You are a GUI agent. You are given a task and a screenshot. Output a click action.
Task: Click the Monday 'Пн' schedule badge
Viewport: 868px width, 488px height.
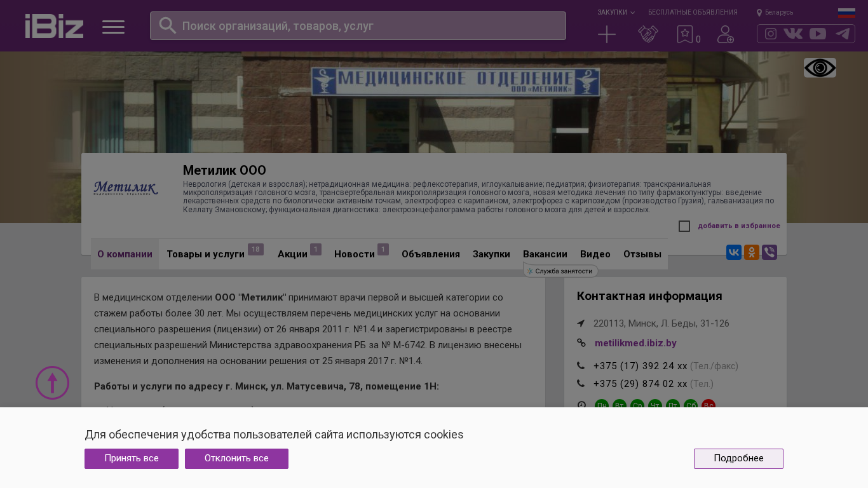coord(602,406)
